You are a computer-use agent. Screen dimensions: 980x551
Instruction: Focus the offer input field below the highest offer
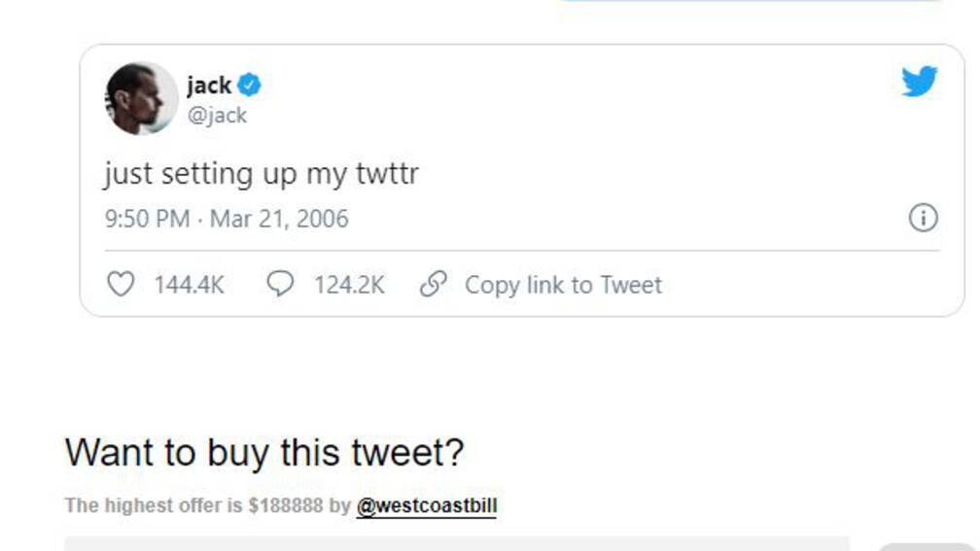coord(457,543)
